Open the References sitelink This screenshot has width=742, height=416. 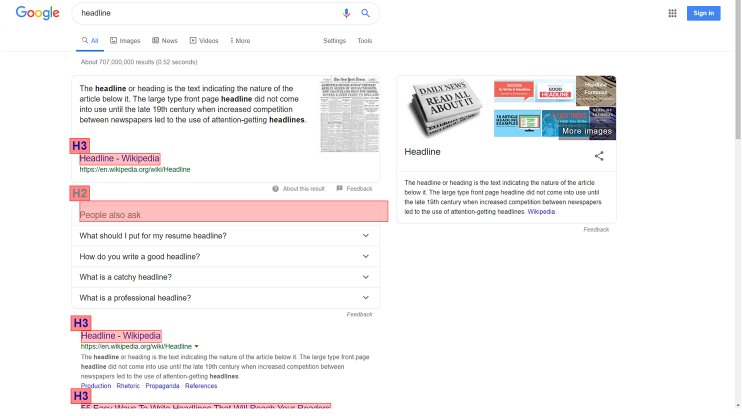[x=201, y=386]
